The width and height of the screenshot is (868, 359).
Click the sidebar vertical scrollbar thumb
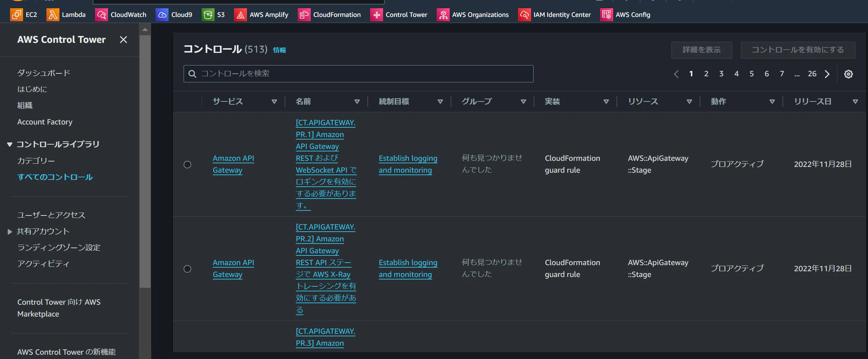point(145,161)
